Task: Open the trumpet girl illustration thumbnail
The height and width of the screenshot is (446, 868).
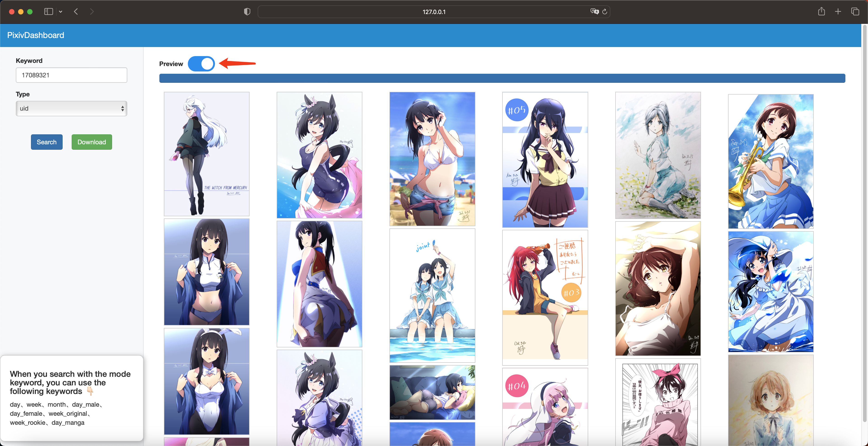Action: (771, 161)
